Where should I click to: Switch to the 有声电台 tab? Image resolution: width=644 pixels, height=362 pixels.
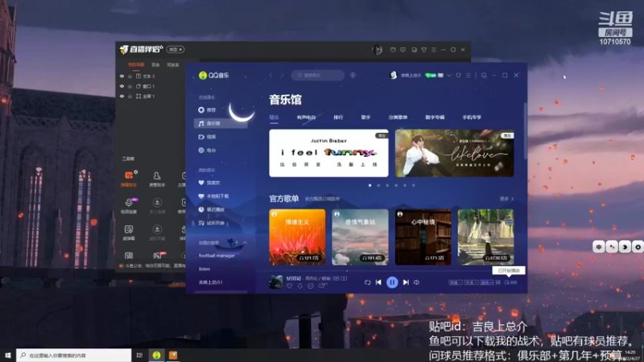click(x=307, y=117)
